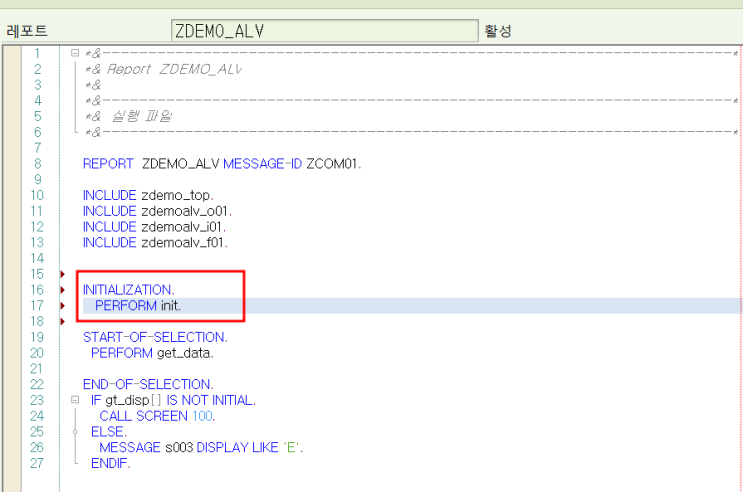Click the 'E' literal on line 26

coord(291,447)
